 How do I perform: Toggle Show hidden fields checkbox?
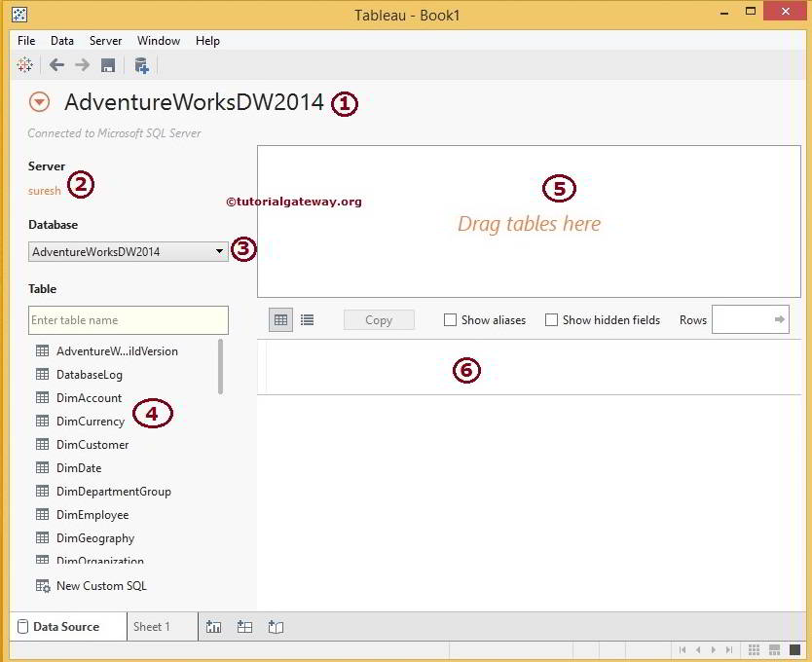coord(551,320)
